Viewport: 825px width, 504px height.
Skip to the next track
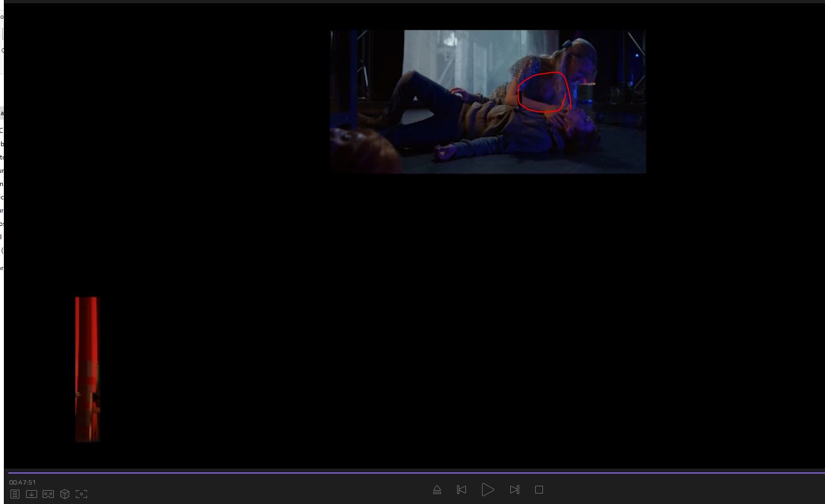pyautogui.click(x=514, y=490)
